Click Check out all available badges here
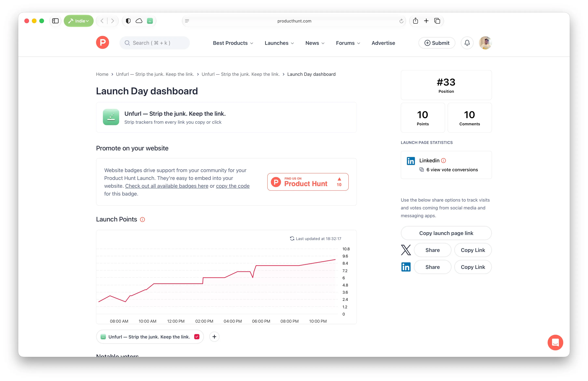 [x=167, y=186]
